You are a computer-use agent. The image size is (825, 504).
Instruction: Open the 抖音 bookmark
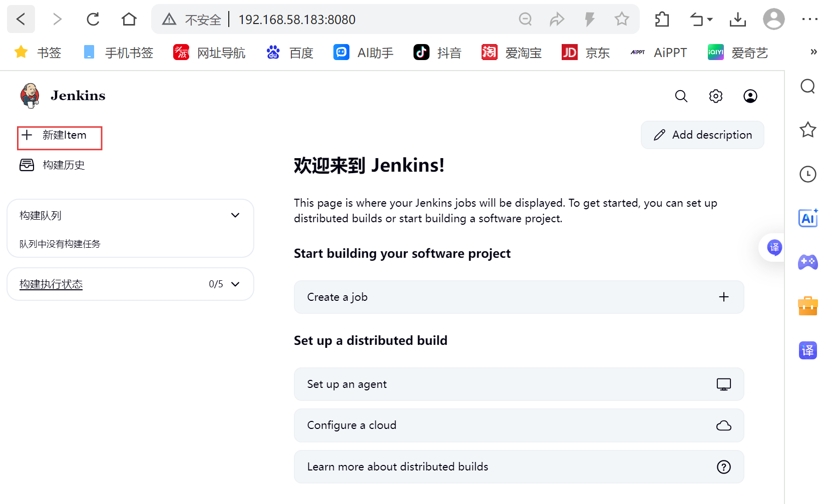(438, 52)
